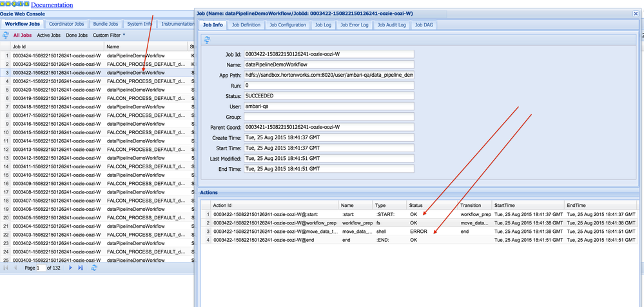The height and width of the screenshot is (307, 644).
Task: Open the Custom Filter dropdown
Action: (x=109, y=35)
